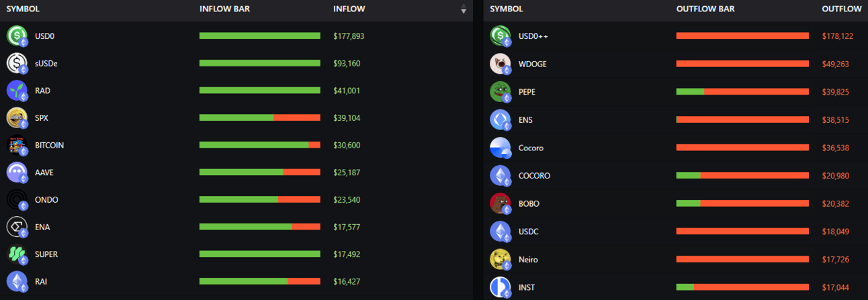Click the INST token icon
The image size is (868, 300).
501,287
